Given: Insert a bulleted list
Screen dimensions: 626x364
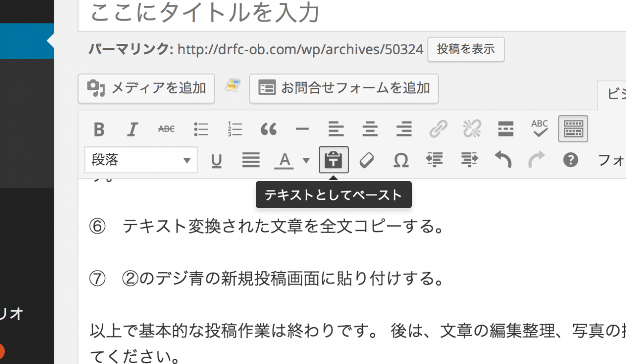Looking at the screenshot, I should (201, 129).
